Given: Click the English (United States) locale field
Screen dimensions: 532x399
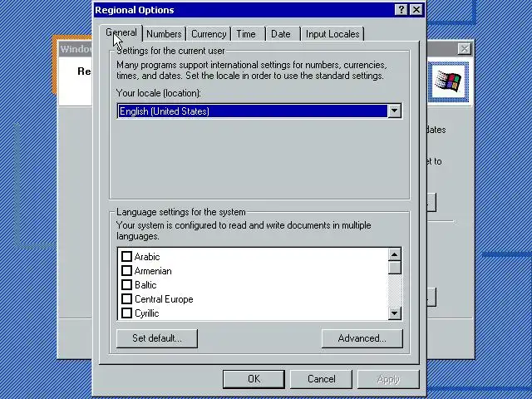Looking at the screenshot, I should coord(253,111).
